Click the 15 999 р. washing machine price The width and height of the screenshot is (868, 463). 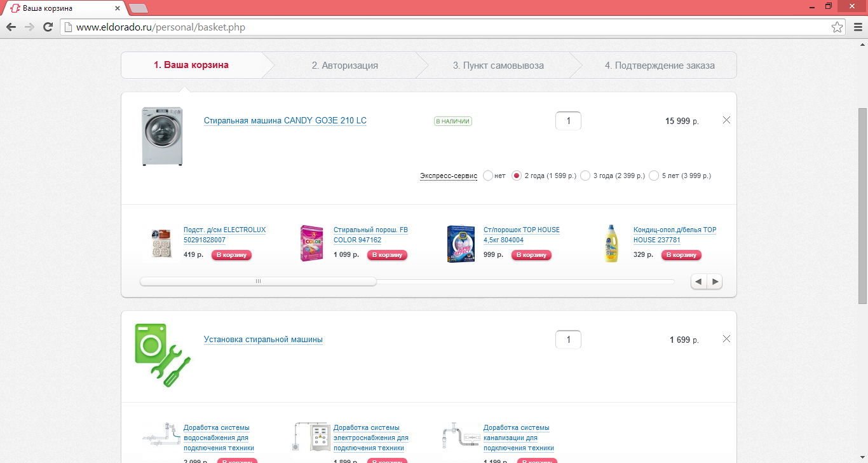pyautogui.click(x=682, y=121)
